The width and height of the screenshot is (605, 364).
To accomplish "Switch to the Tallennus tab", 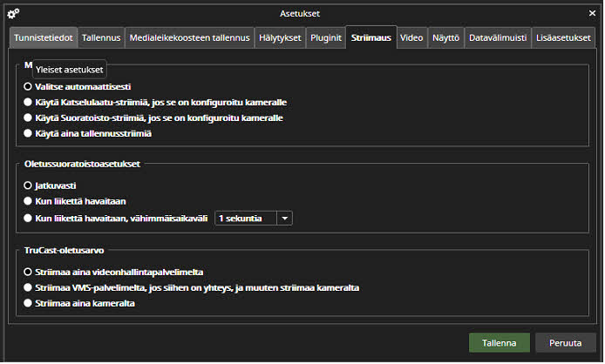I will click(x=101, y=38).
